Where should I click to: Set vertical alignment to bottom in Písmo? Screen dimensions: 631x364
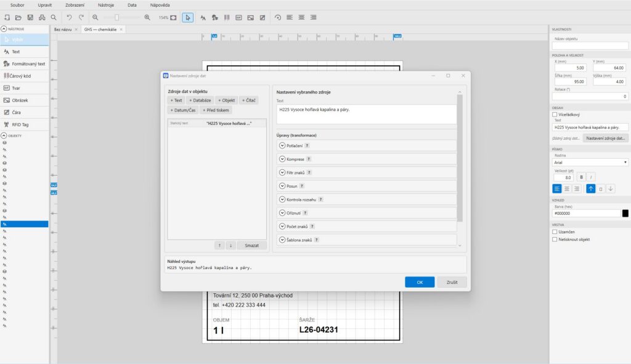(x=611, y=188)
